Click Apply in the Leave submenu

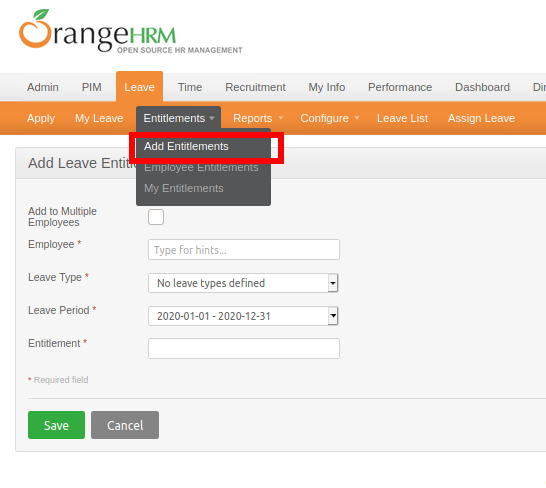coord(41,118)
